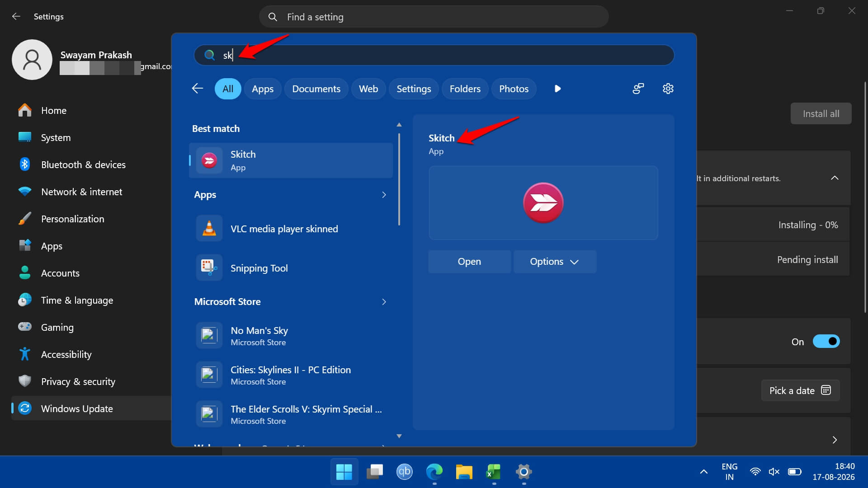Click results list scroll up arrow

(399, 125)
